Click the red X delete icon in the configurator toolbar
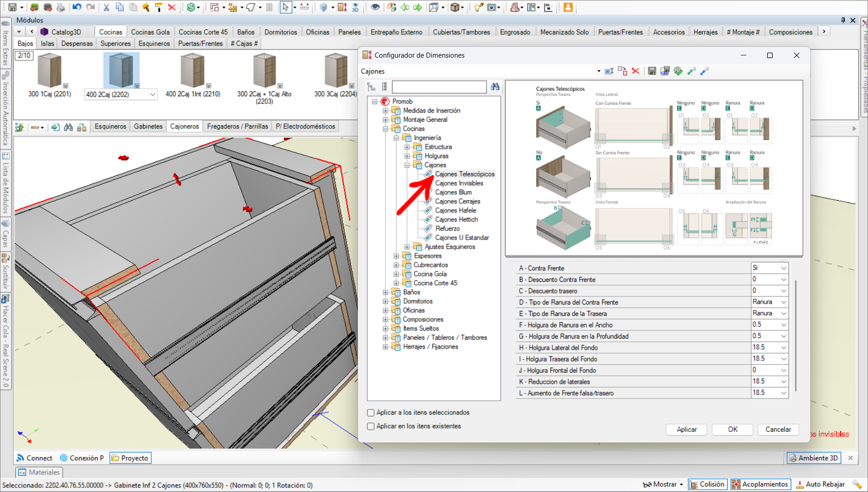 (x=635, y=71)
